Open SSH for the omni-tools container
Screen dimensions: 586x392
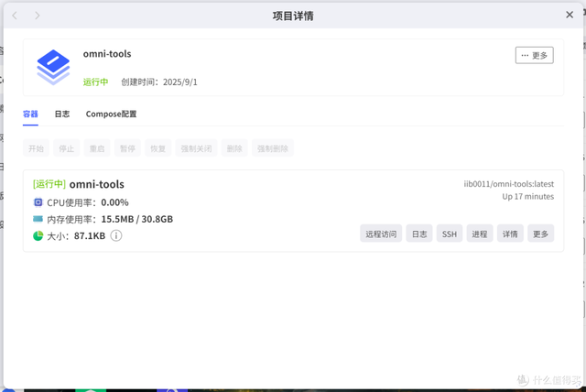pos(450,234)
